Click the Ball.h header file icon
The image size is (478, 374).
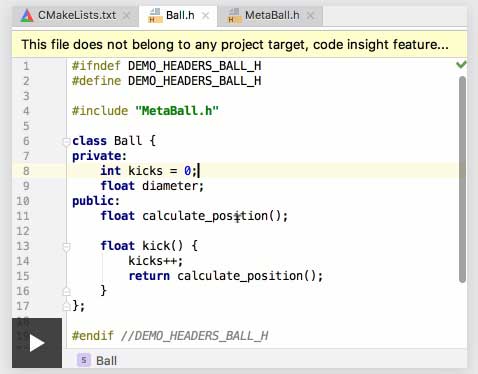click(x=155, y=15)
